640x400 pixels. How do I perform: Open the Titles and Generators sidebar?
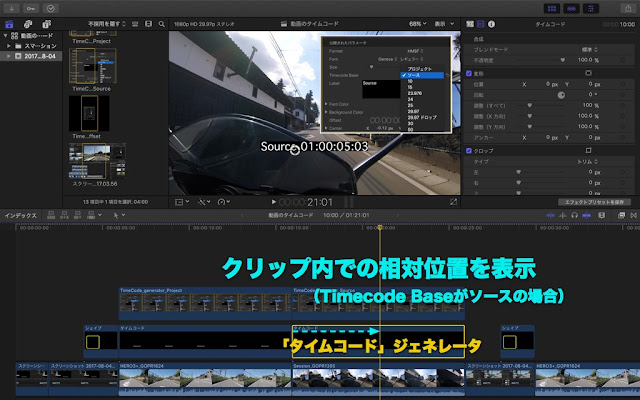point(47,24)
